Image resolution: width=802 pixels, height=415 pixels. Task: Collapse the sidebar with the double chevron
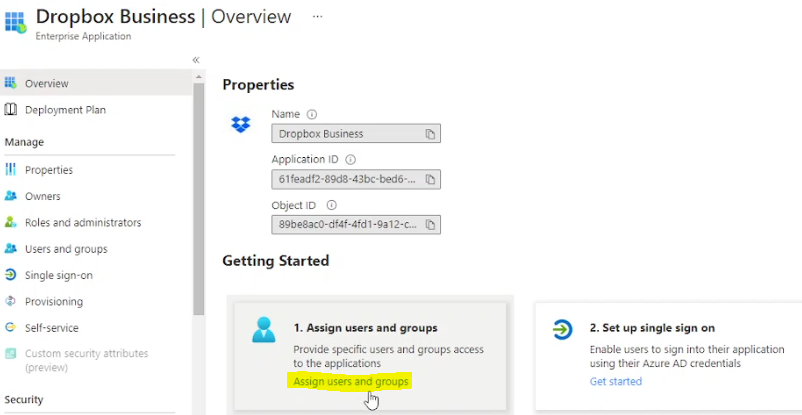tap(196, 60)
